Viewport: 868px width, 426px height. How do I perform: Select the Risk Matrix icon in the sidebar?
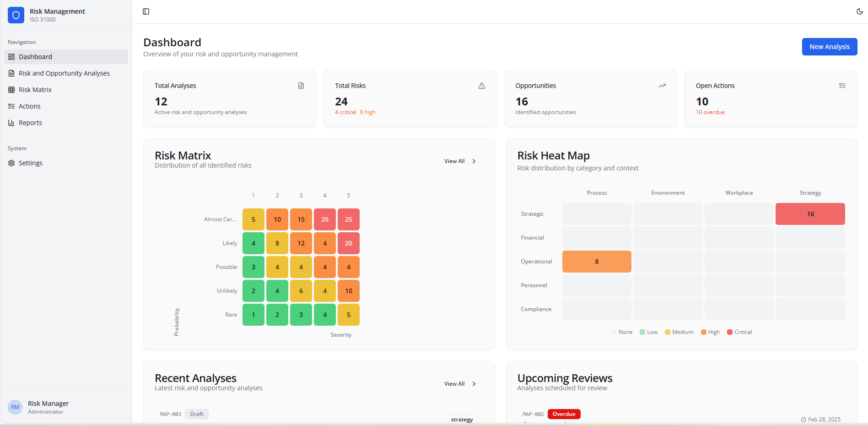(11, 89)
